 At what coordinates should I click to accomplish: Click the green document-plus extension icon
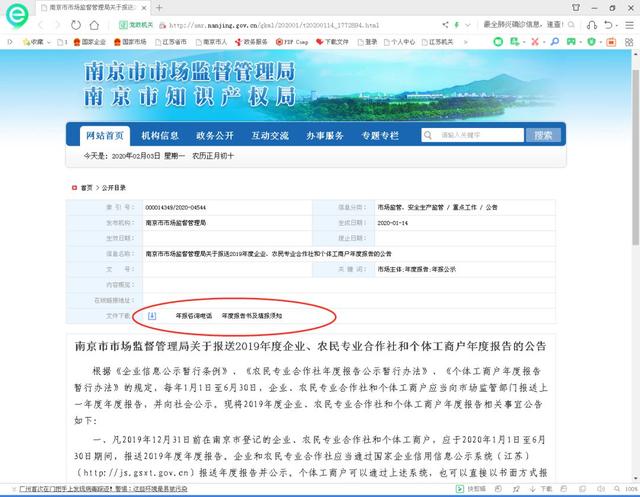(515, 42)
